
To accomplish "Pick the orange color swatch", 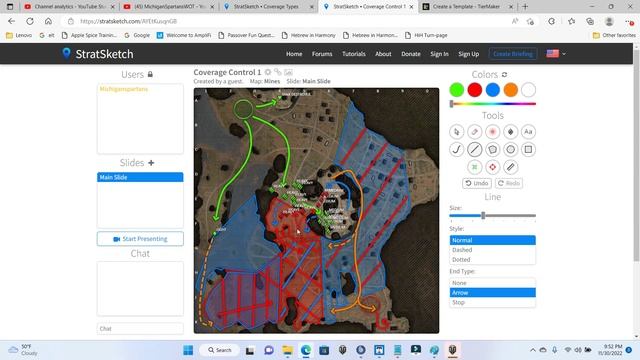I will (511, 90).
